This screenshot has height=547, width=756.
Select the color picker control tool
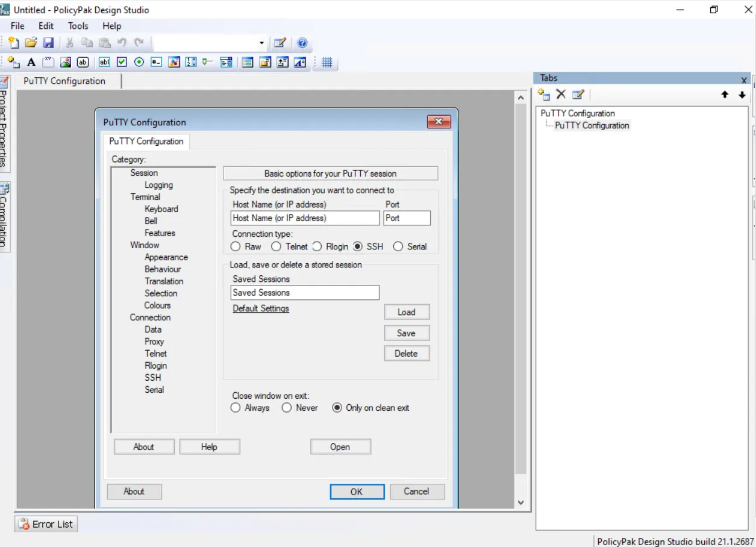coord(174,62)
